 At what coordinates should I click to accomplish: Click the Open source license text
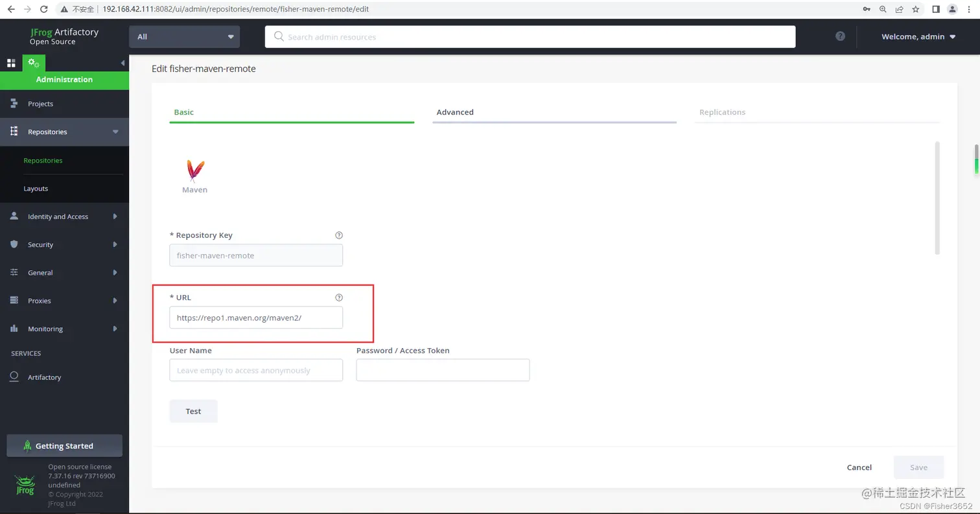click(80, 467)
